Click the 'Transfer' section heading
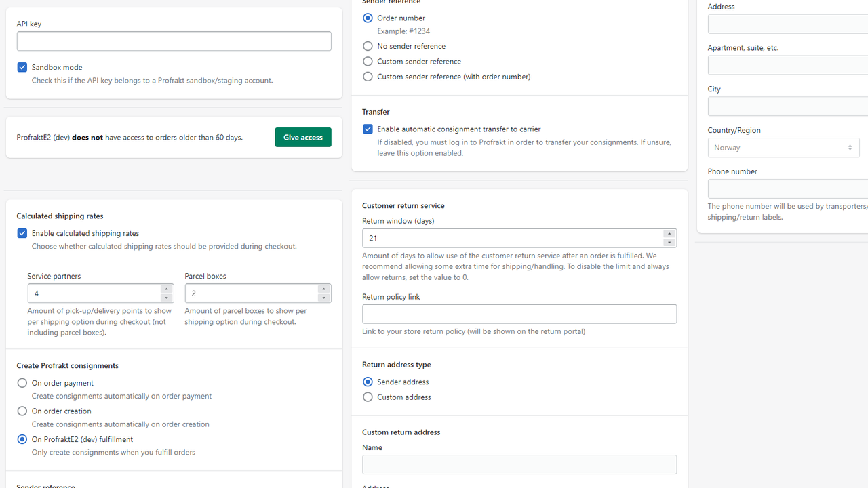 pyautogui.click(x=376, y=112)
